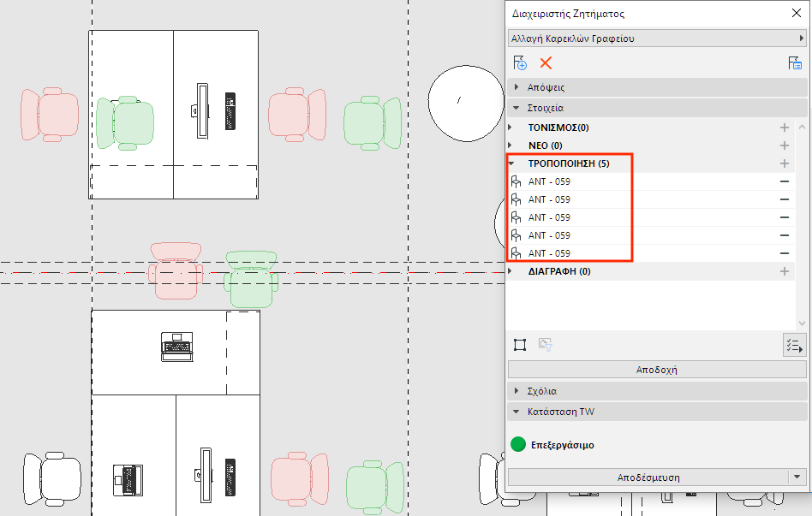Collapse the Κατάσταση TW section
This screenshot has height=516, width=812.
coord(516,412)
